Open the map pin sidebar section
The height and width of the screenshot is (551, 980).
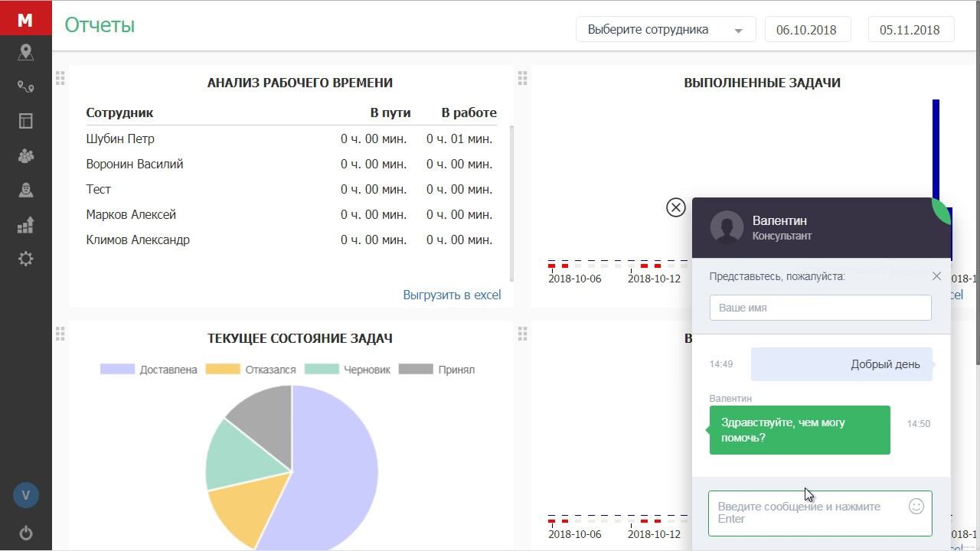point(25,52)
